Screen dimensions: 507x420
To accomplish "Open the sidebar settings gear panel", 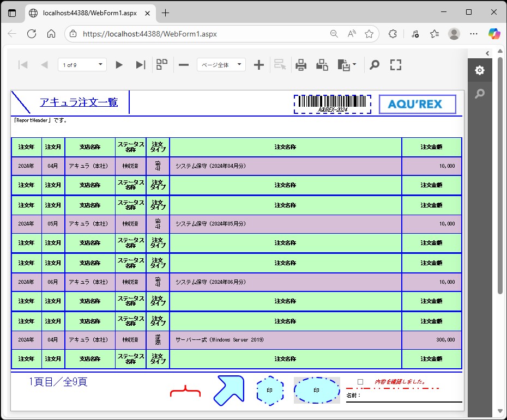I will point(479,70).
